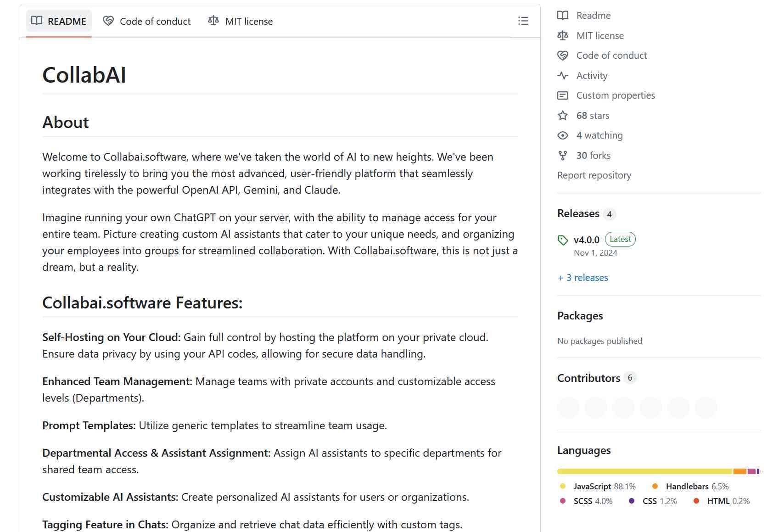
Task: Open release v4.0.0
Action: pyautogui.click(x=586, y=240)
